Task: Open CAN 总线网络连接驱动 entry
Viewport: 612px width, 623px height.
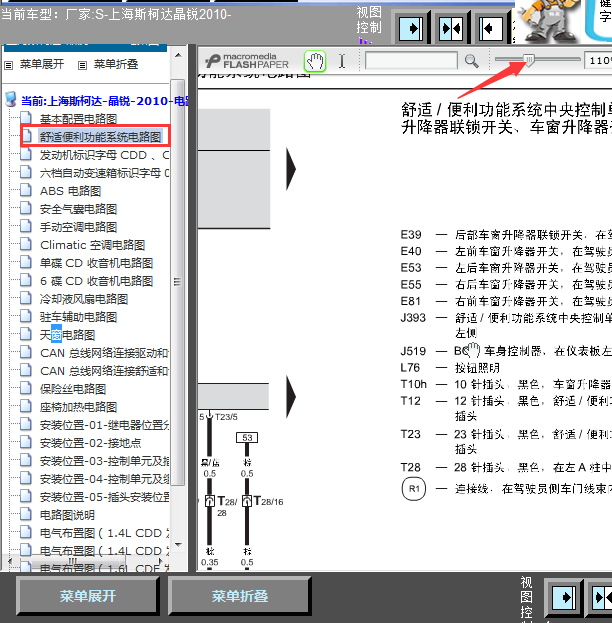Action: [104, 353]
